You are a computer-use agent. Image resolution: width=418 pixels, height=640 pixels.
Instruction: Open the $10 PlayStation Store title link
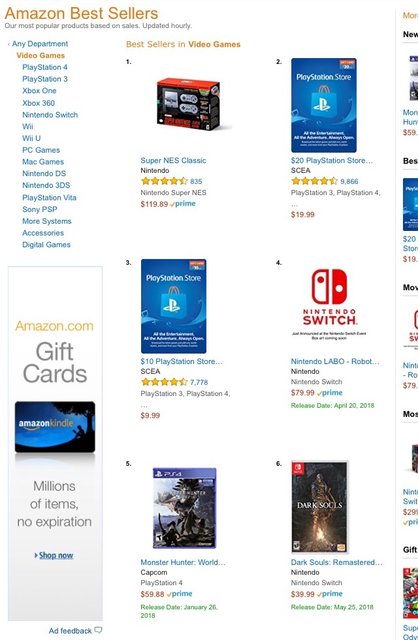tap(181, 361)
